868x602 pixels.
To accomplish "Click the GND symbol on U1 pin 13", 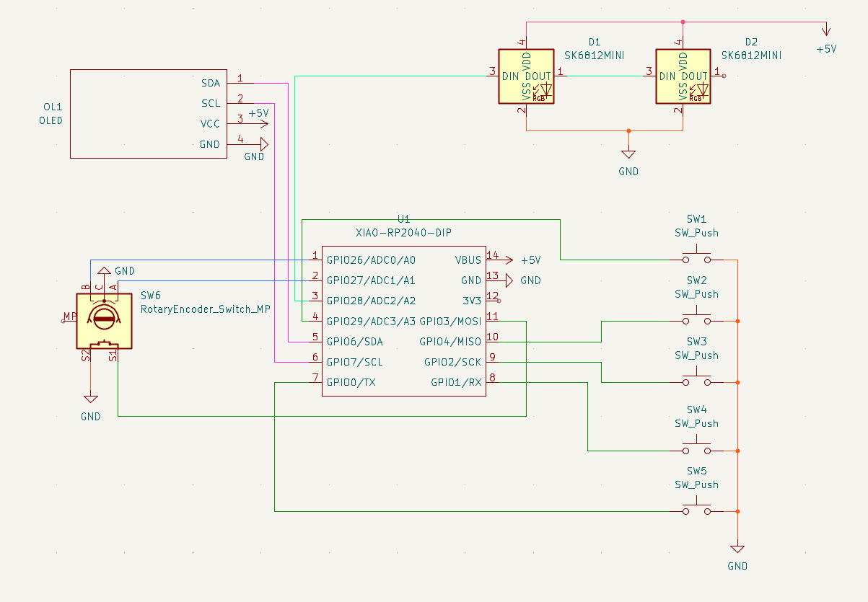I will [x=508, y=280].
